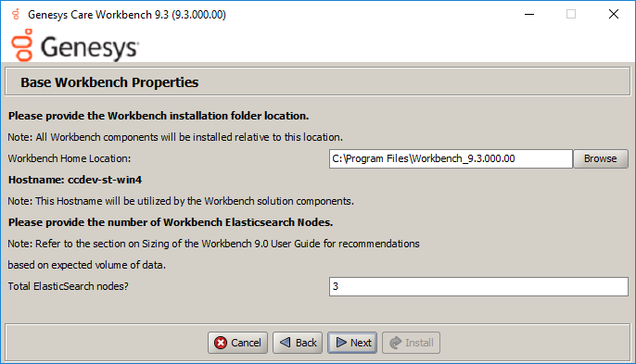
Task: Click the Cancel button
Action: click(237, 343)
